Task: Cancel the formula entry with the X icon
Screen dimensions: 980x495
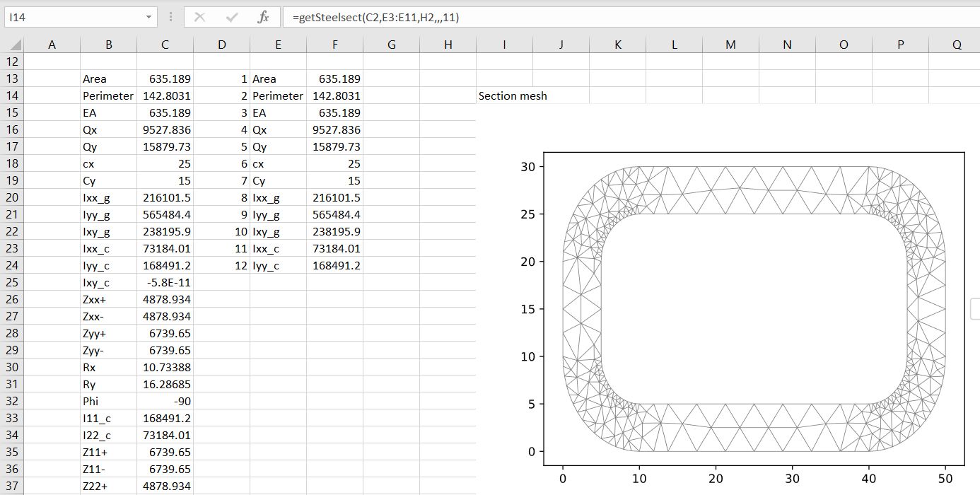Action: coord(201,18)
